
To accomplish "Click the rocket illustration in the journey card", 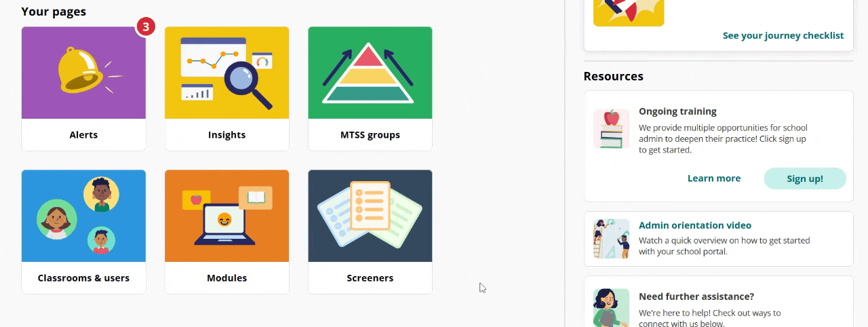I will [x=629, y=13].
